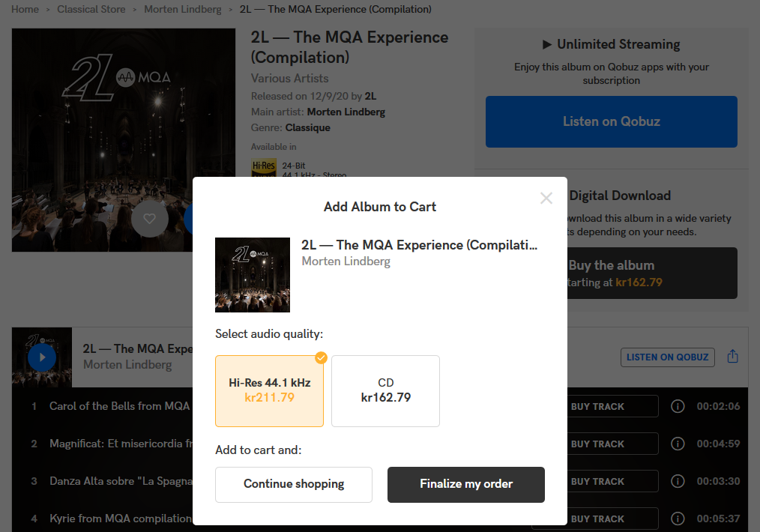Open Morten Lindberg breadcrumb link

coord(183,10)
